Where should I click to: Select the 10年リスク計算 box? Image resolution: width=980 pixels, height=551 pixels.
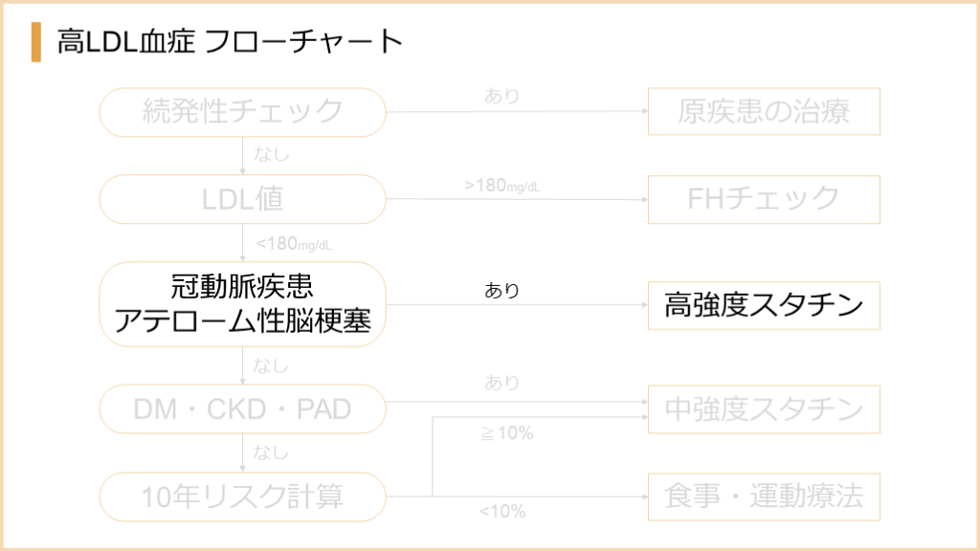click(x=242, y=496)
